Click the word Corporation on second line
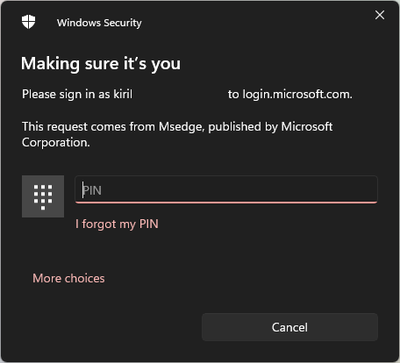This screenshot has width=400, height=363. point(56,143)
